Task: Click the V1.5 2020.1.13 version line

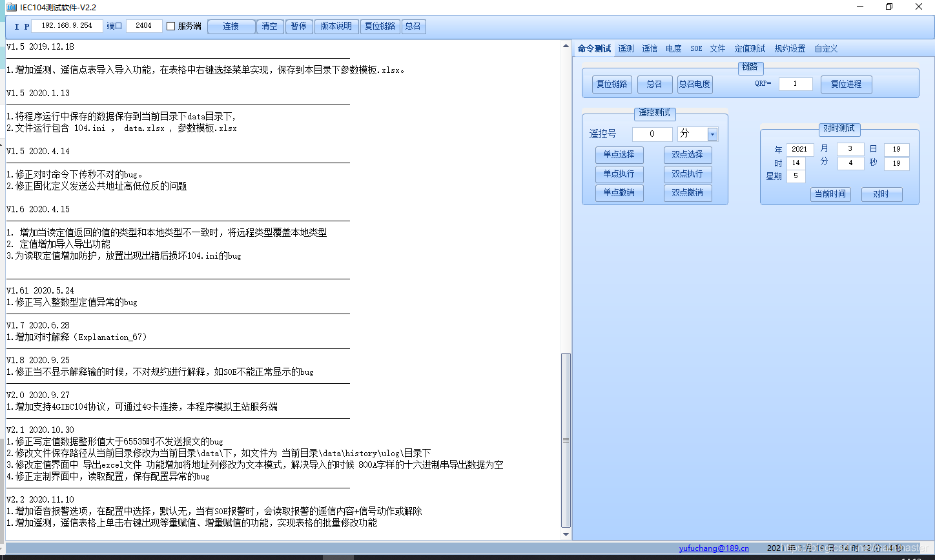Action: tap(38, 94)
